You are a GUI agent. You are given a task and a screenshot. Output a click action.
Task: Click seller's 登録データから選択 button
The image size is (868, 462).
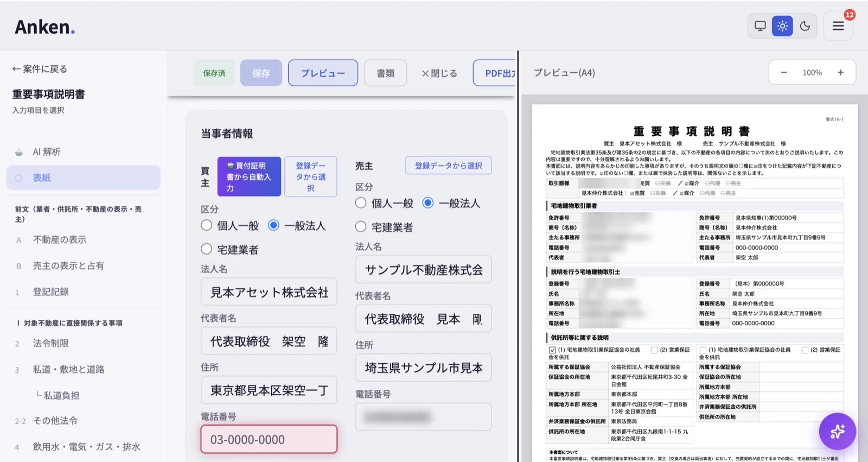coord(448,166)
